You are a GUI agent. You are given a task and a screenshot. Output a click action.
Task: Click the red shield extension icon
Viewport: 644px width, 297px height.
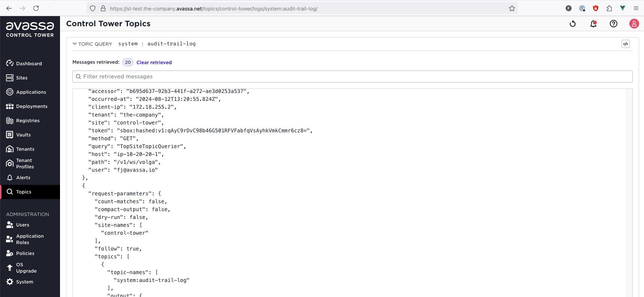pyautogui.click(x=596, y=8)
